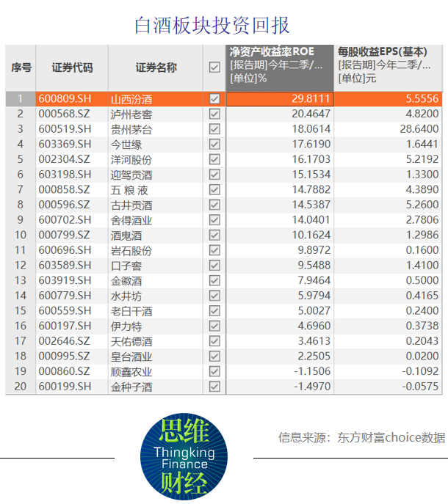Toggle the checkbox in the 迎驾贡酒 row

tap(214, 175)
